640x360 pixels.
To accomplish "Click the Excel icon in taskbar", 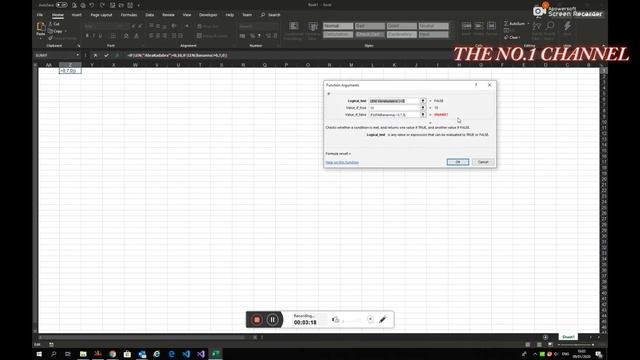I will tap(216, 354).
